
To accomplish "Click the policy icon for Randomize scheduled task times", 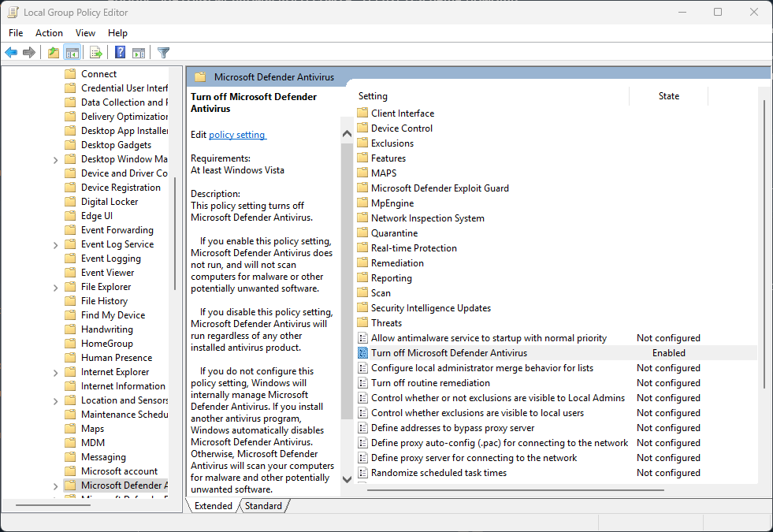I will pyautogui.click(x=362, y=473).
